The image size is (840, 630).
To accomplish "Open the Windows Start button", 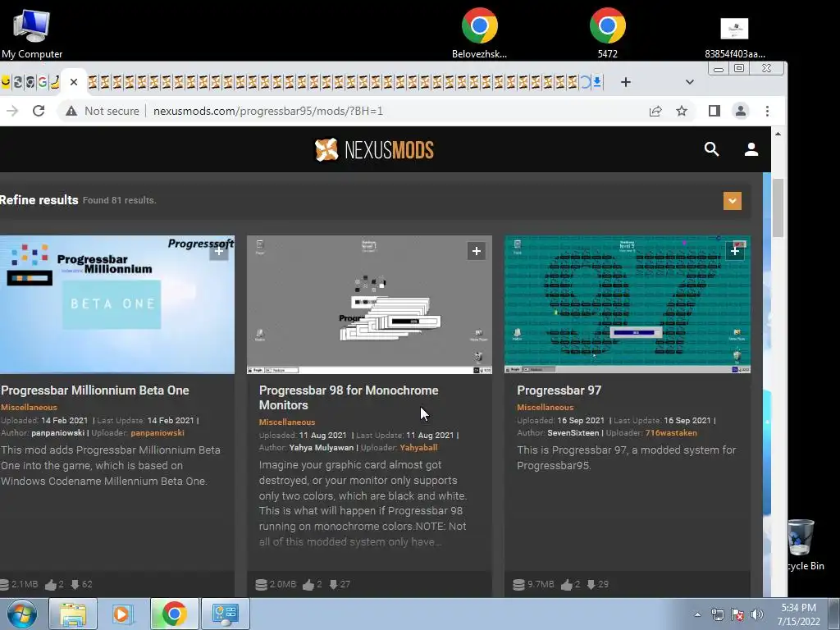I will (22, 614).
